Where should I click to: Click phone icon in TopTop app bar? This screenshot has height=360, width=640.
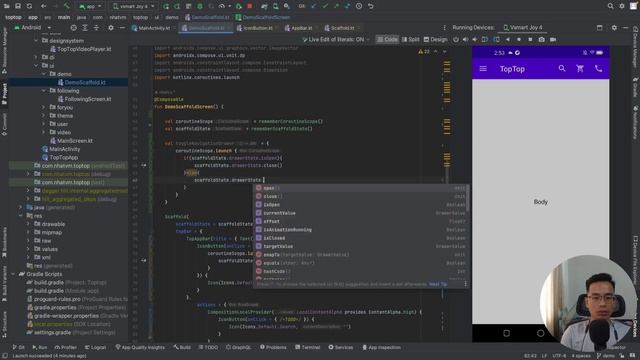pyautogui.click(x=598, y=69)
